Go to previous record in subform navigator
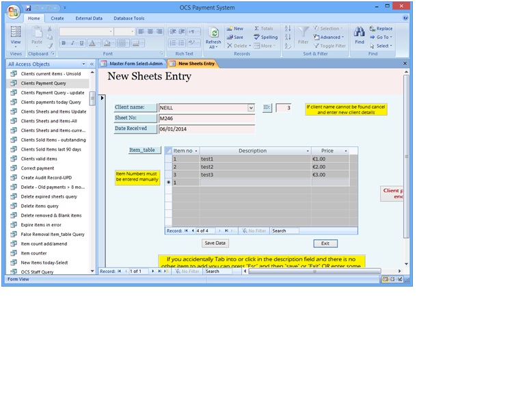The image size is (525, 420). click(x=193, y=231)
